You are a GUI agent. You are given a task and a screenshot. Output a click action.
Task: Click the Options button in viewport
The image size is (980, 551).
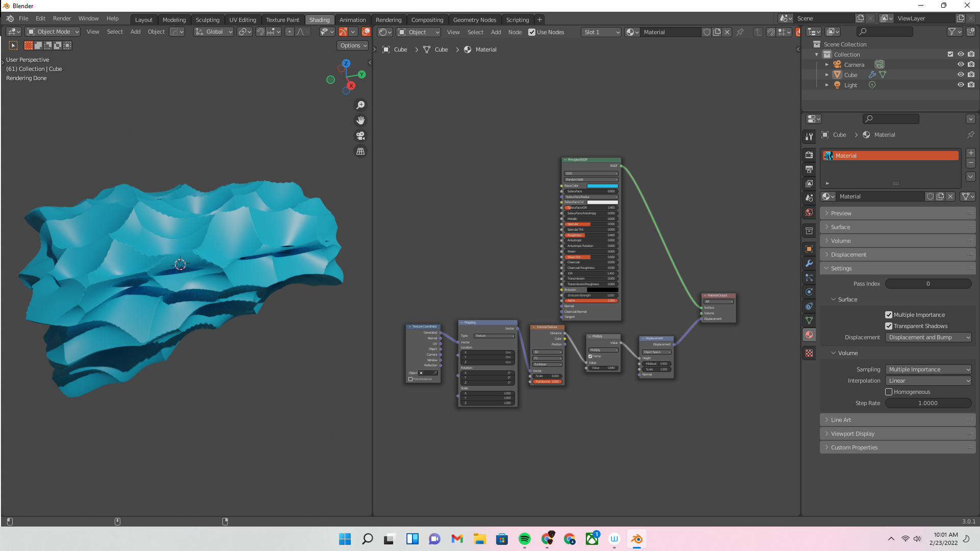[x=353, y=45]
